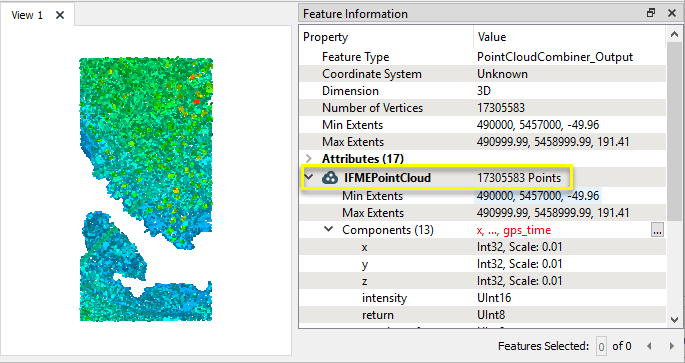685x363 pixels.
Task: Click the Value column header
Action: (x=570, y=37)
